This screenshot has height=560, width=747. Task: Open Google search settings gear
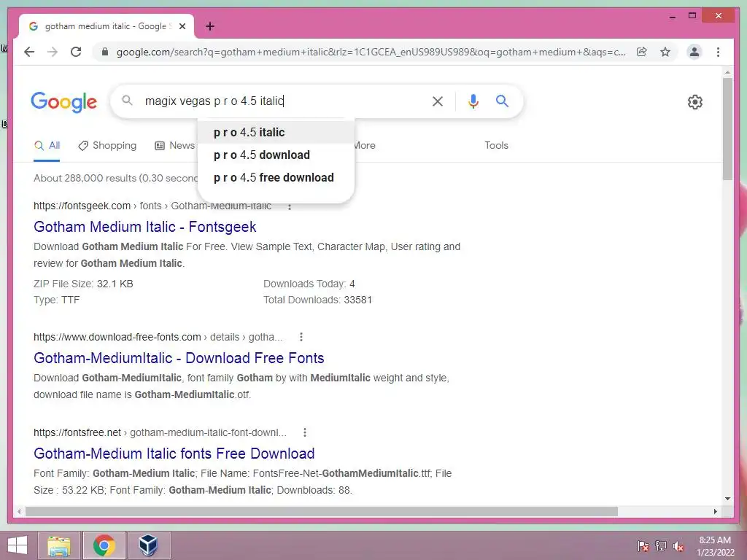694,102
